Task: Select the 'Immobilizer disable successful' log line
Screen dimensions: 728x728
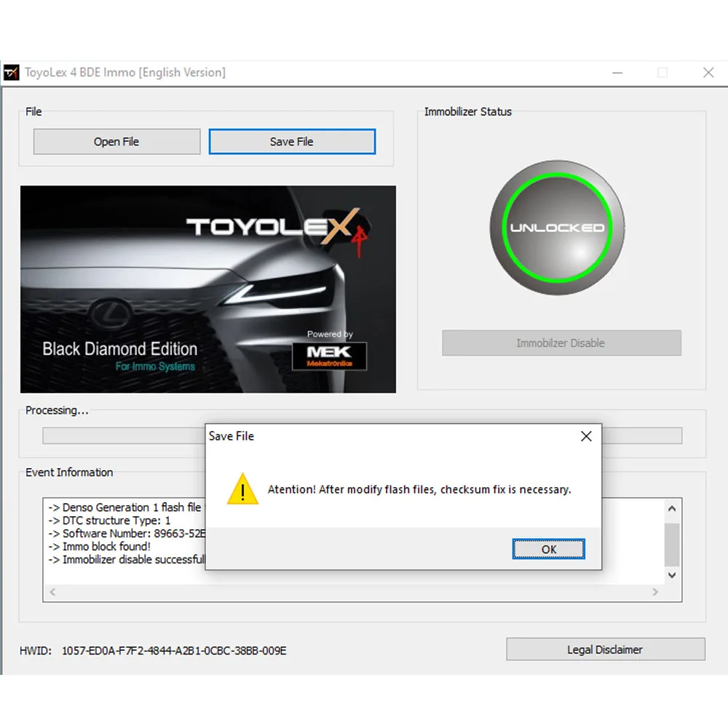Action: [x=126, y=559]
